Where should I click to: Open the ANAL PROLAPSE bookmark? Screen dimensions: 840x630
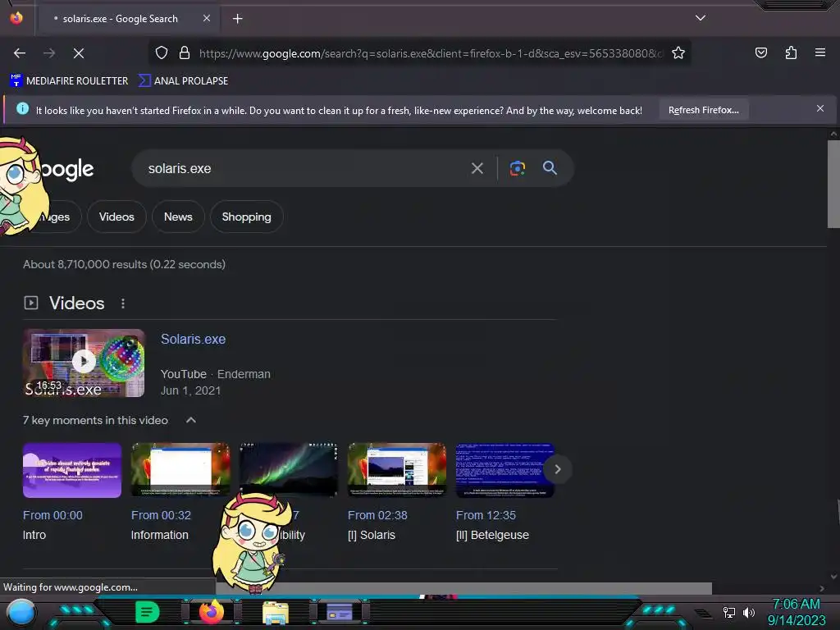[183, 81]
